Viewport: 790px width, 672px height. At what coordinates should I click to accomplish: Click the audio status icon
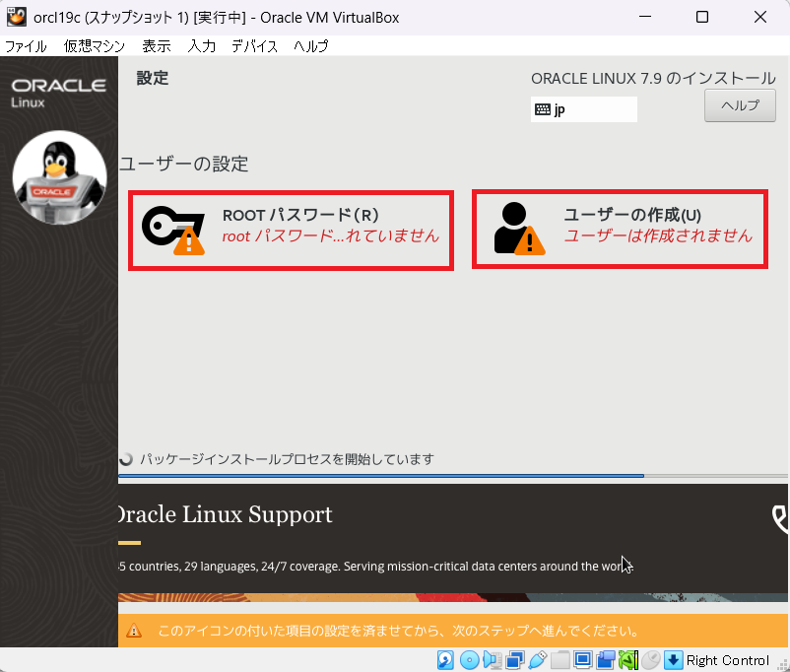click(492, 660)
